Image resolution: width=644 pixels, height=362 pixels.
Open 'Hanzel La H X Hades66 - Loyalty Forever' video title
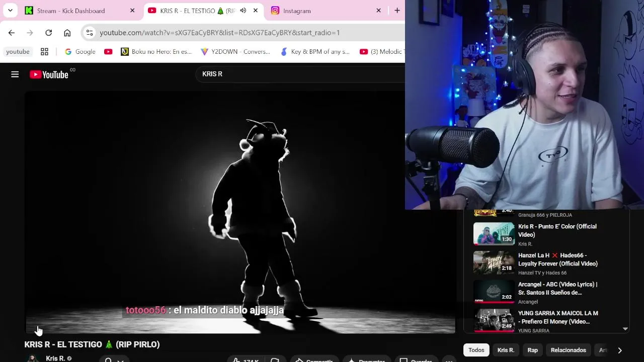[x=558, y=259]
